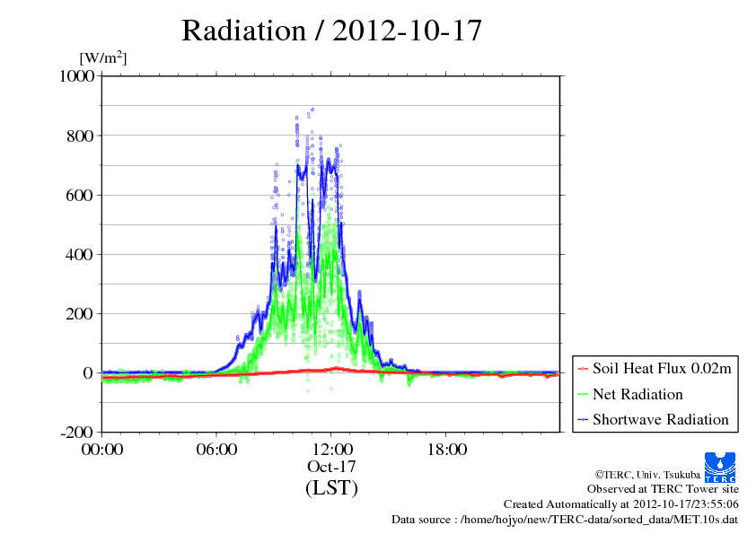Click 'Net Radiation' legend text
Screen dimensions: 756x534
tap(637, 394)
